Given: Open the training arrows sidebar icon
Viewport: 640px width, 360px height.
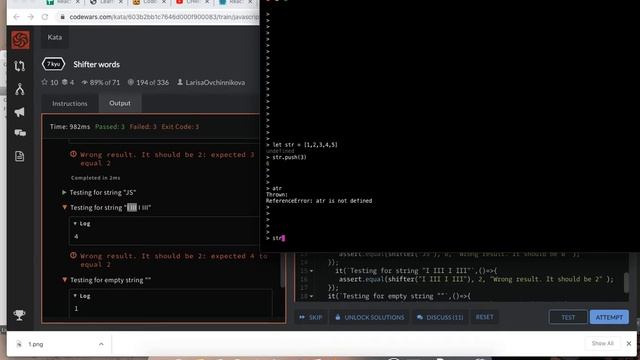Looking at the screenshot, I should pyautogui.click(x=20, y=66).
